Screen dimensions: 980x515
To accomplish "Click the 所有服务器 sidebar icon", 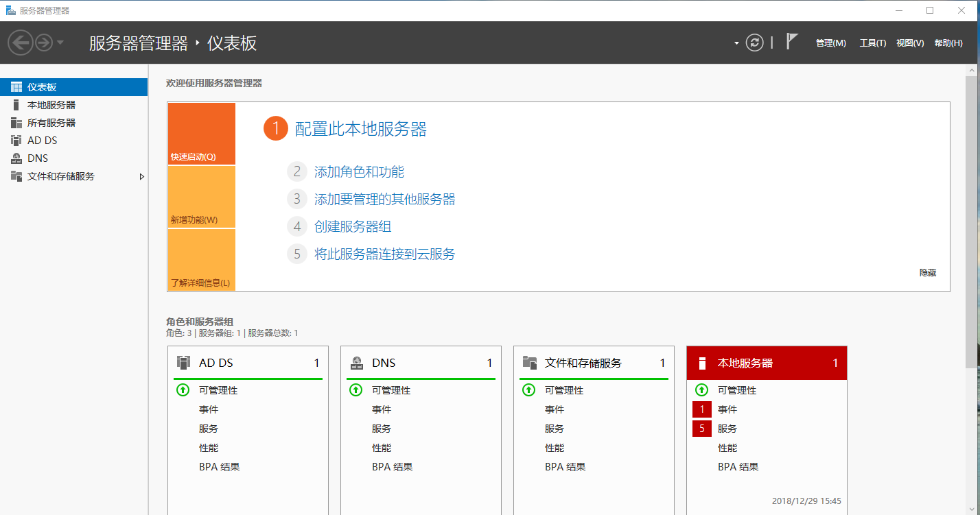I will pyautogui.click(x=16, y=123).
